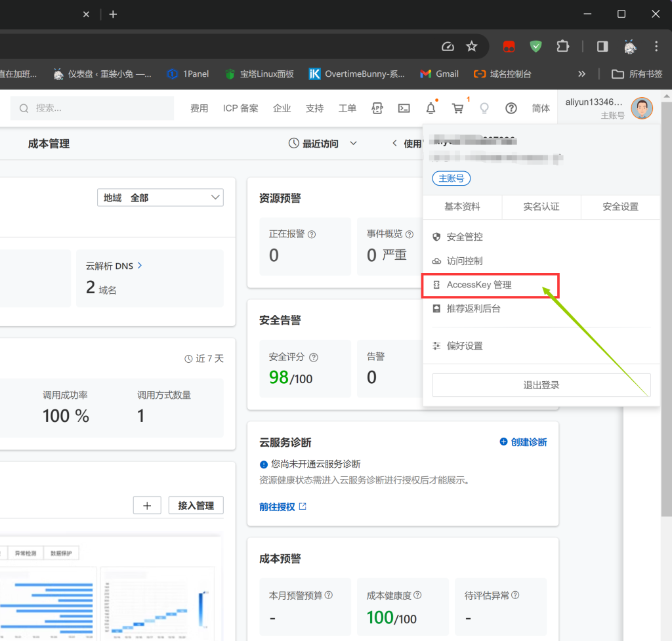Open the Chrome three-dot menu
The height and width of the screenshot is (641, 672).
656,47
